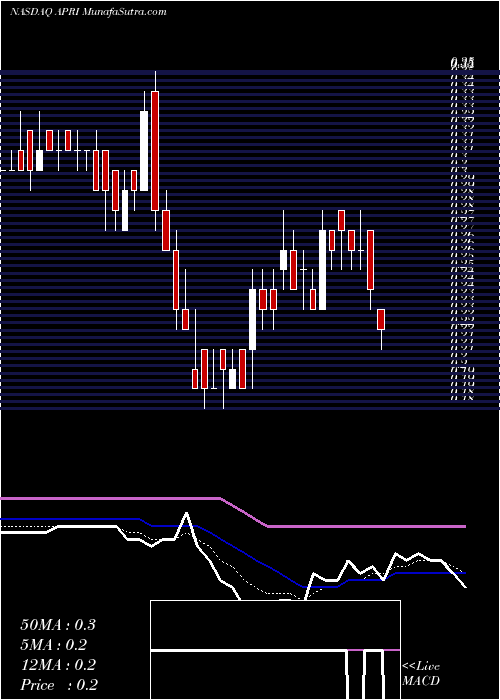The height and width of the screenshot is (700, 500).
Task: Click the last red candlestick on the right
Action: click(x=381, y=319)
